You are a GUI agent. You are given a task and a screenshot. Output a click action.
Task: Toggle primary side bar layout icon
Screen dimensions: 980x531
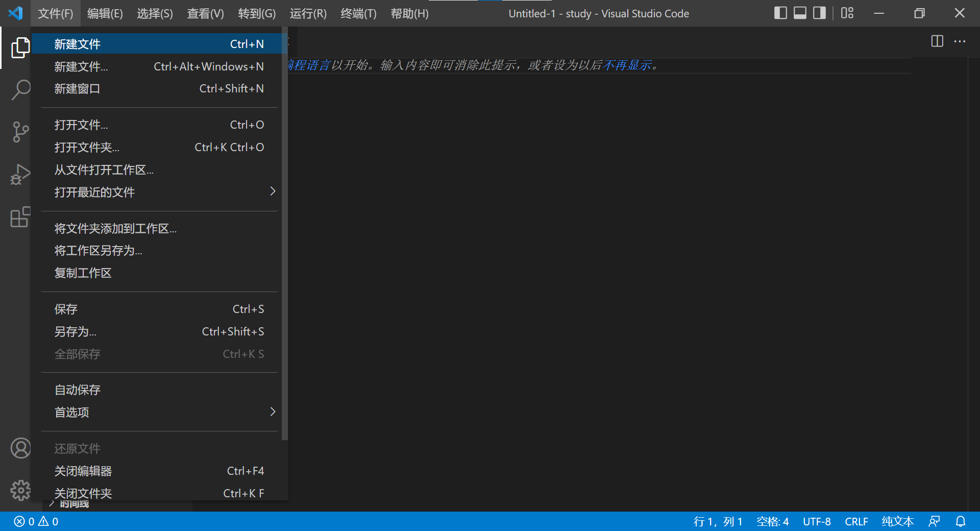pyautogui.click(x=780, y=13)
